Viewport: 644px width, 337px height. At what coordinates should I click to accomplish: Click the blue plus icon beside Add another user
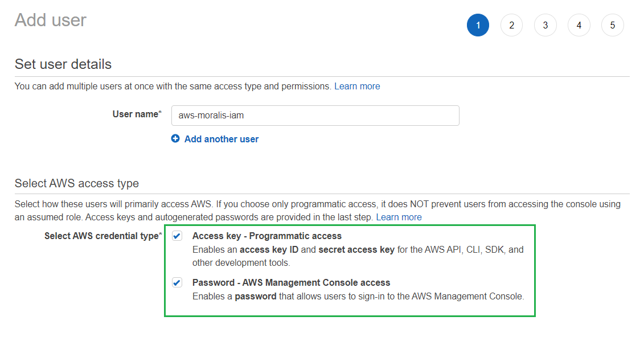(x=175, y=138)
